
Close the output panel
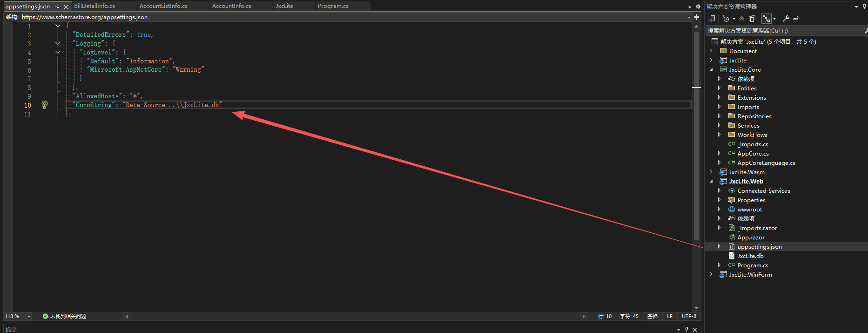pyautogui.click(x=695, y=329)
